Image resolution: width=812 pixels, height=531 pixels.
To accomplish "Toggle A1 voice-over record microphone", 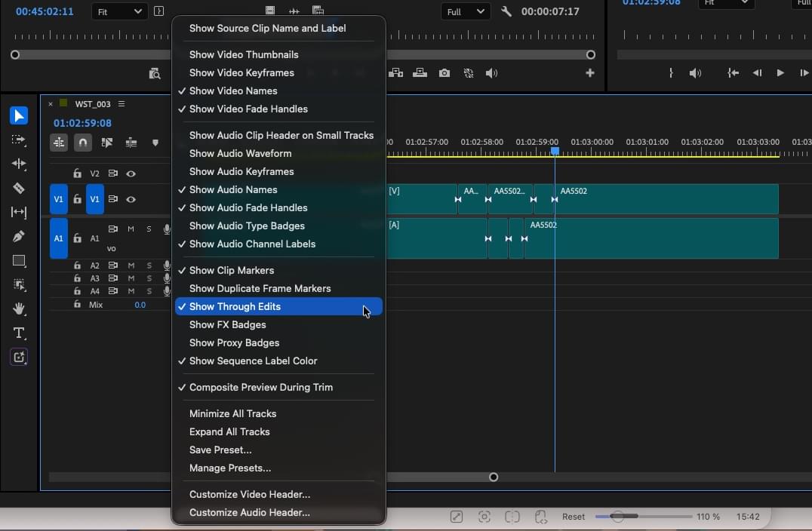I will 167,229.
